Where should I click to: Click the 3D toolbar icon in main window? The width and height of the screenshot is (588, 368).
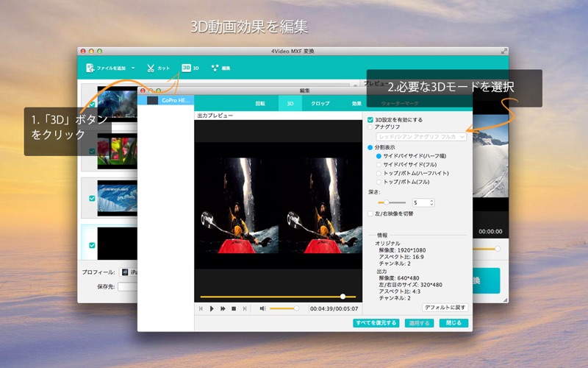[190, 68]
